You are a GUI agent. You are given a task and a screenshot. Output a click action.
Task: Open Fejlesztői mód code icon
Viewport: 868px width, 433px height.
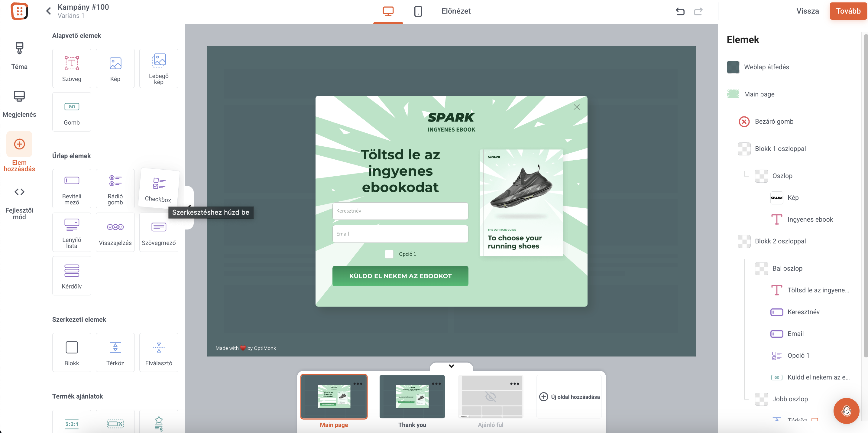tap(19, 192)
